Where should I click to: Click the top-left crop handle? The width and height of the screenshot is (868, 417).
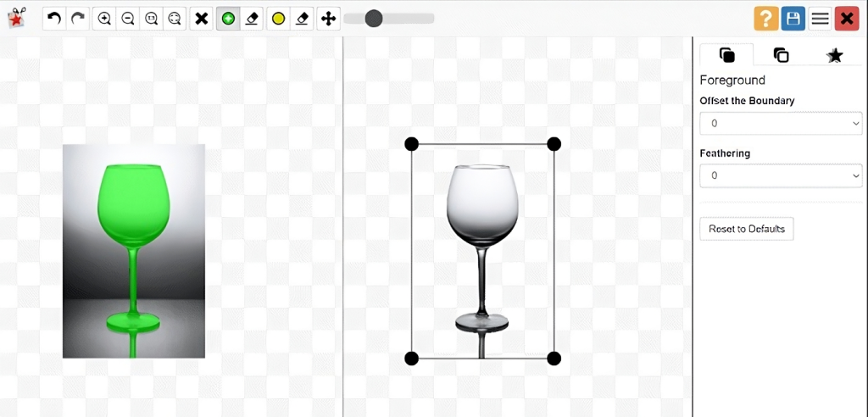coord(411,144)
